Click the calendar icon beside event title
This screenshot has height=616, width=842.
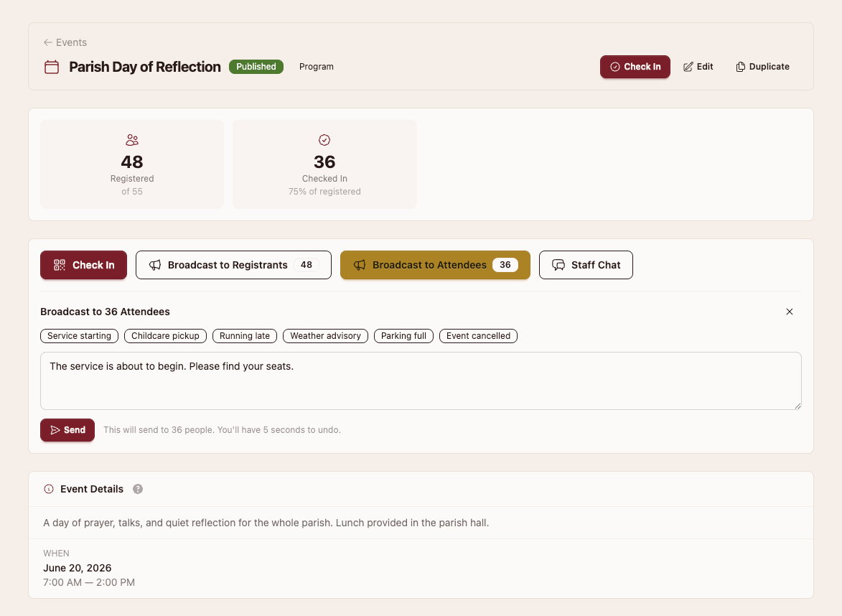[52, 67]
